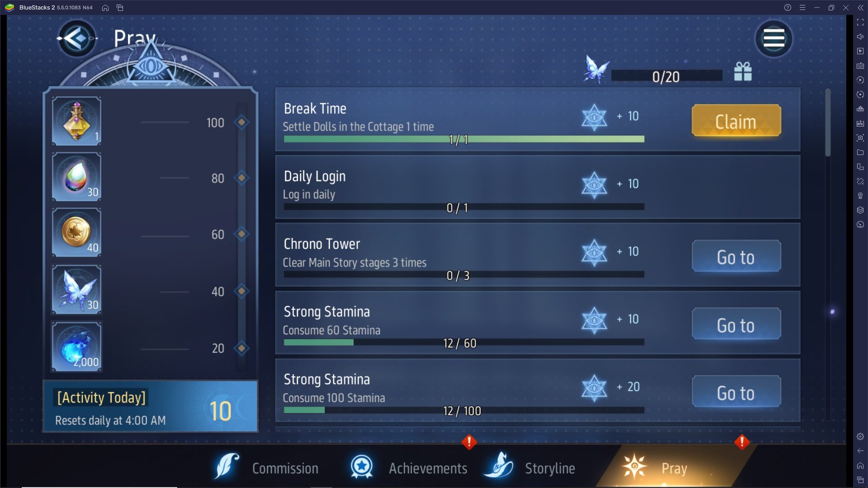
Task: Expand the Activity Today section
Action: [150, 408]
